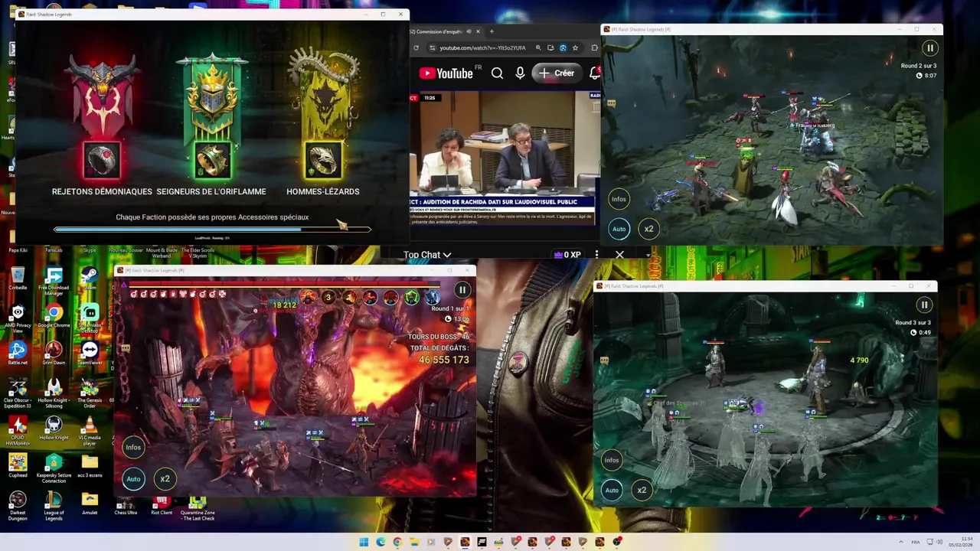Pause the Round 2 sur 3 battle

(x=930, y=48)
